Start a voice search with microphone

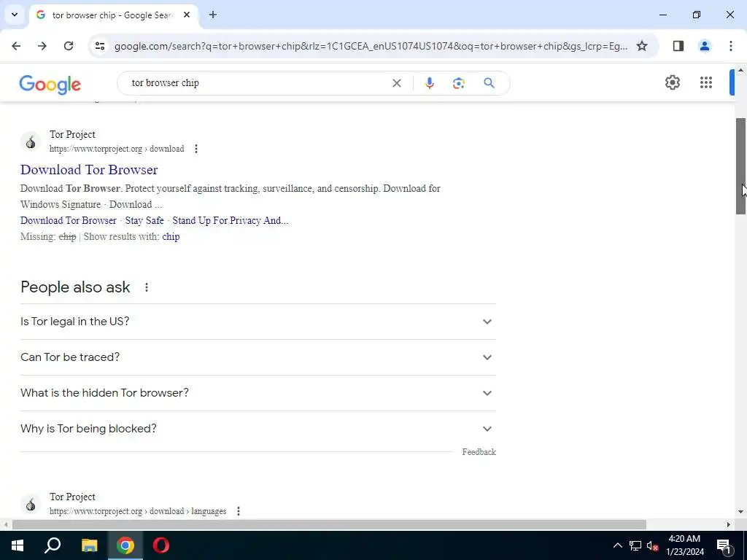429,83
